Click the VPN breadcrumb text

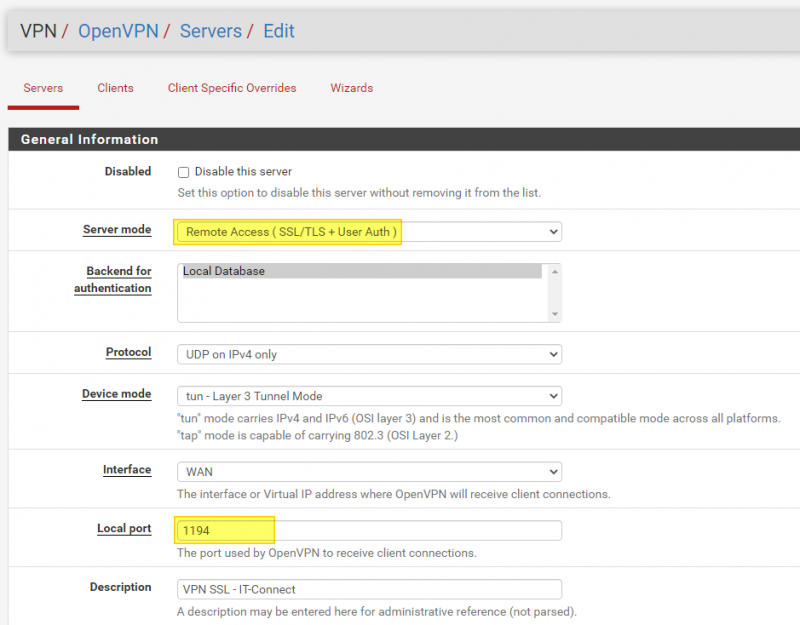click(38, 31)
